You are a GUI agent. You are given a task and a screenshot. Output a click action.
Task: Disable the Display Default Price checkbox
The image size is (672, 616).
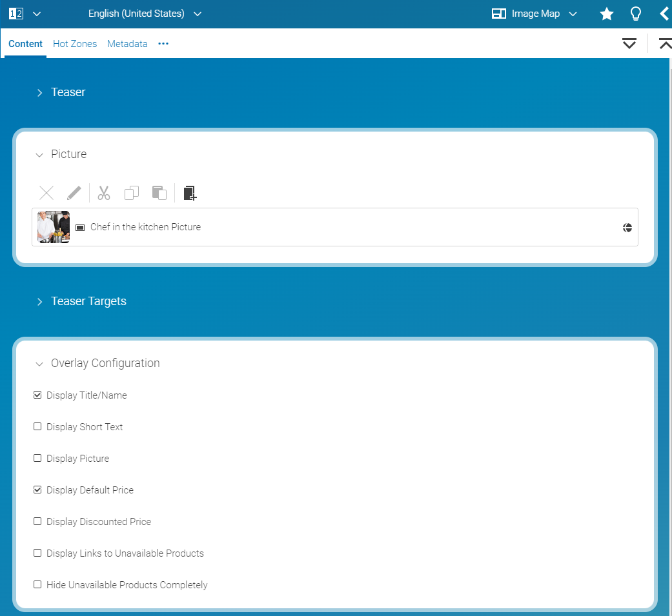37,489
